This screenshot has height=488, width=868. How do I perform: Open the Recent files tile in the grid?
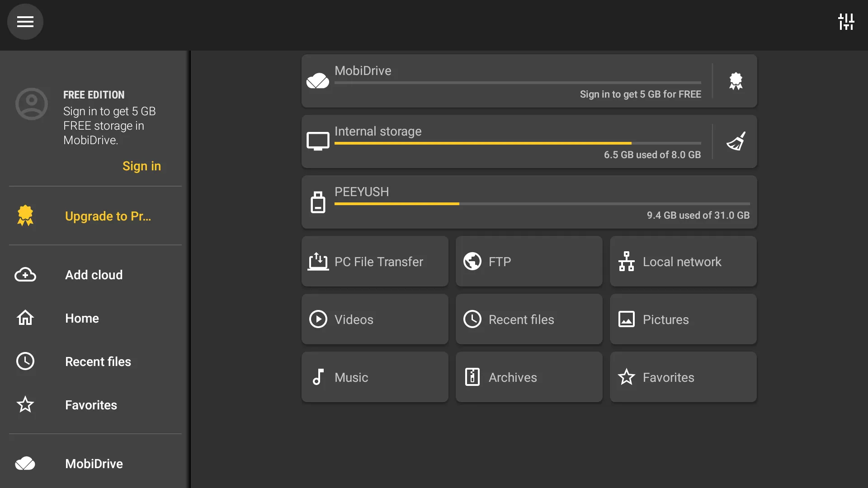coord(529,319)
